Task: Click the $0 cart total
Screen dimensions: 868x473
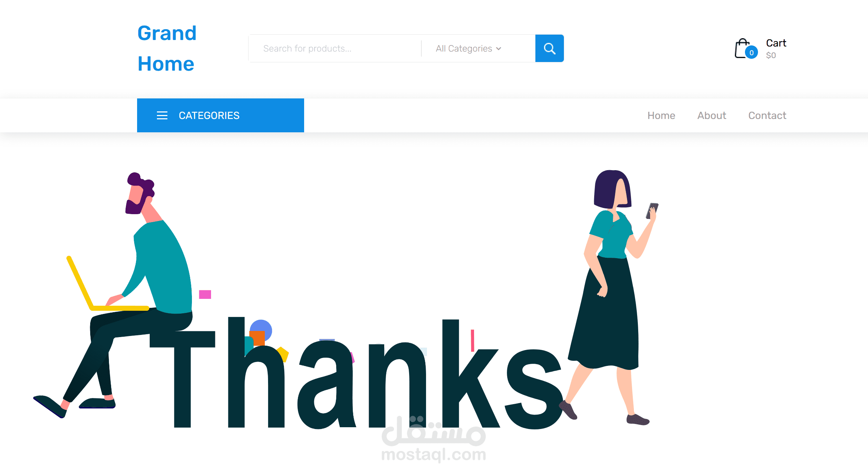Action: click(771, 56)
